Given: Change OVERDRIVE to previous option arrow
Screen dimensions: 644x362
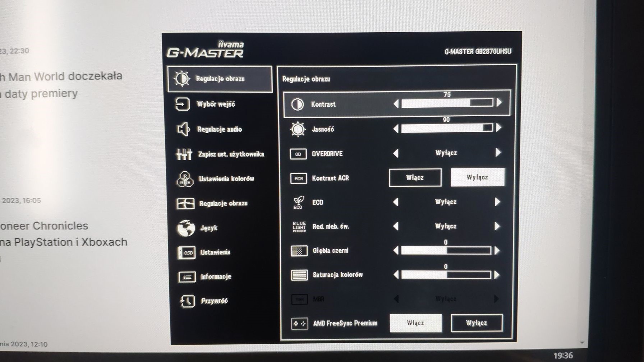Looking at the screenshot, I should [x=396, y=153].
